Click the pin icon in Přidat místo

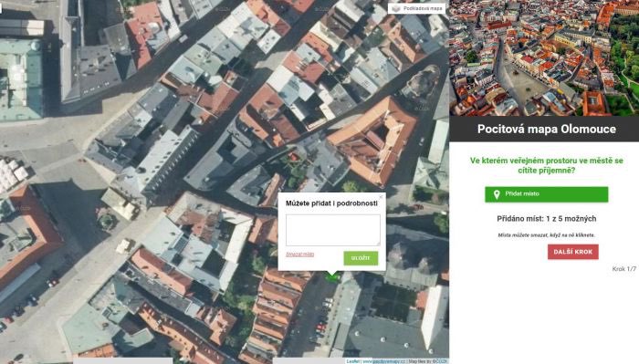coord(497,194)
